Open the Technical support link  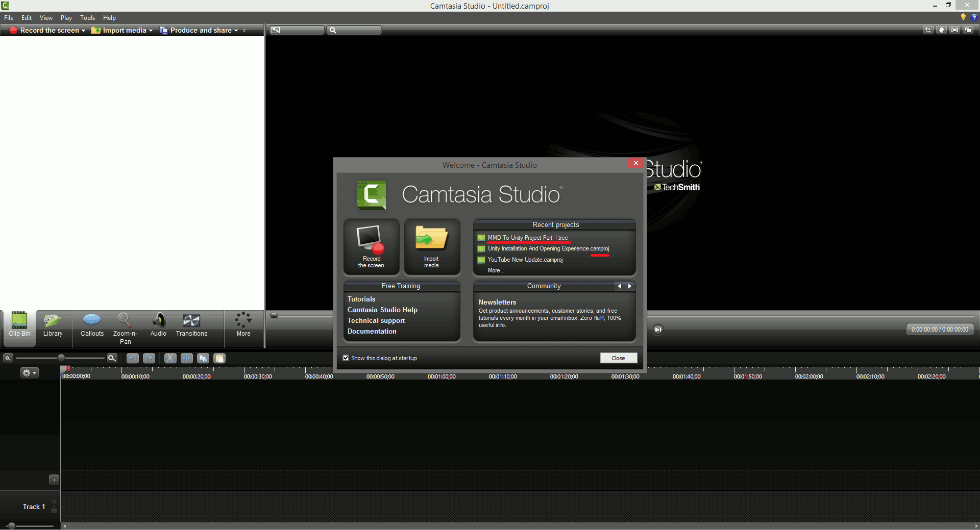coord(376,321)
